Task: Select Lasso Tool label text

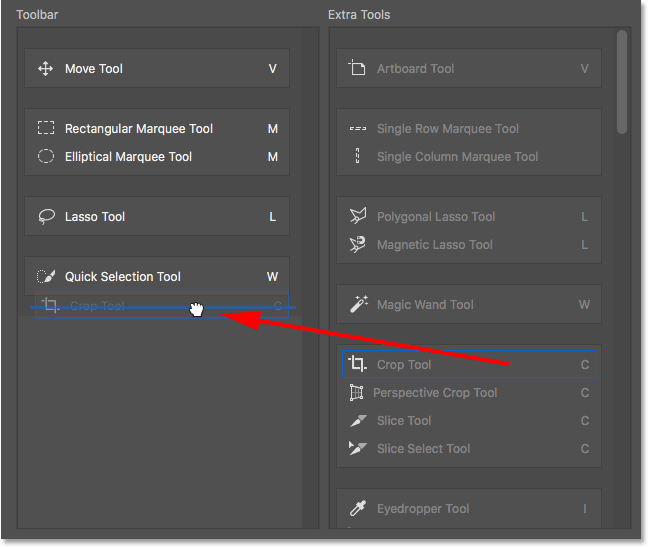Action: (95, 216)
